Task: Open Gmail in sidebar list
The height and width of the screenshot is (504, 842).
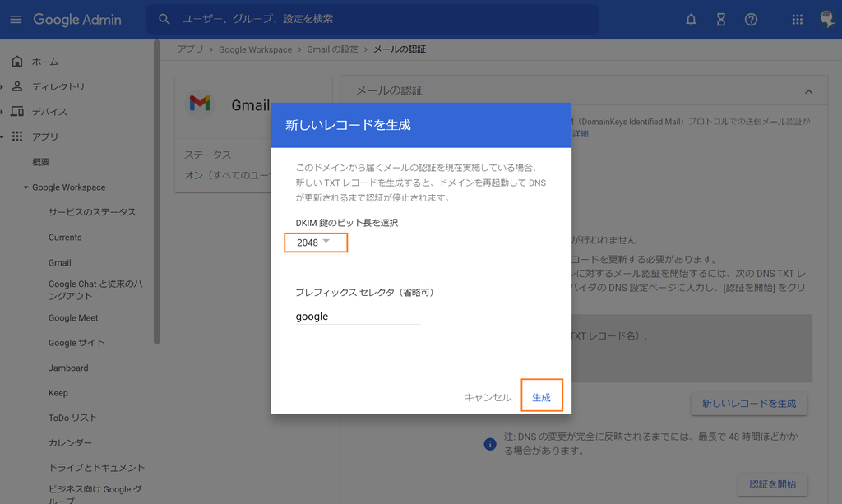Action: [x=59, y=262]
